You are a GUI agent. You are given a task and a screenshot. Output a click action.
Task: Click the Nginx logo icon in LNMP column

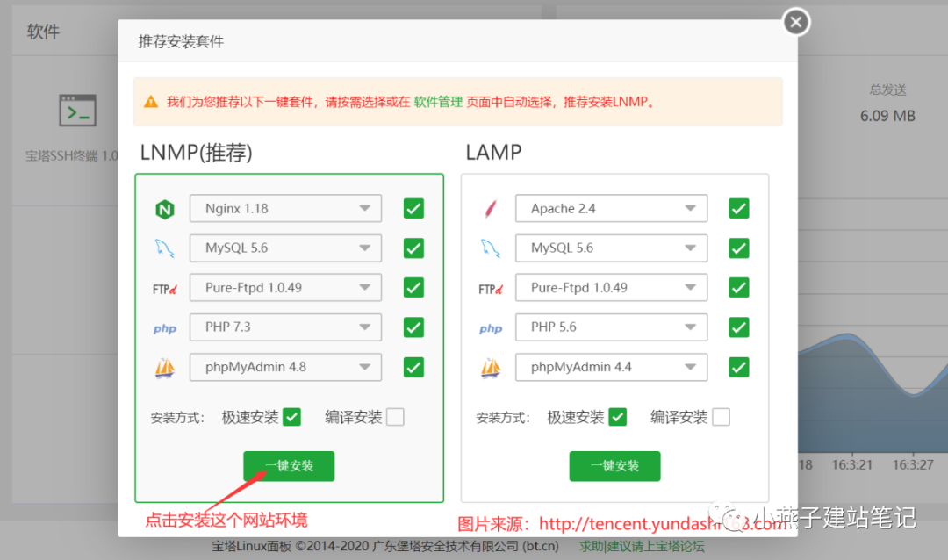coord(164,208)
